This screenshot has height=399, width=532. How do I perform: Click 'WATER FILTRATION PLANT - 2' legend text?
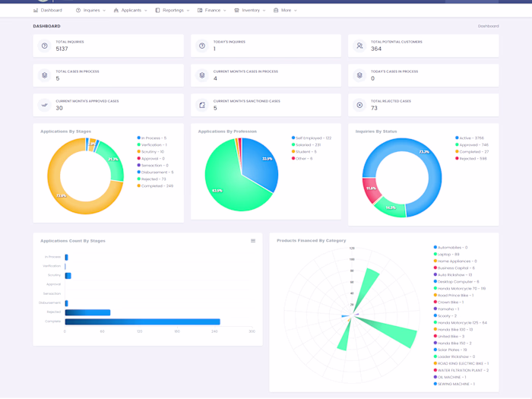(x=463, y=370)
